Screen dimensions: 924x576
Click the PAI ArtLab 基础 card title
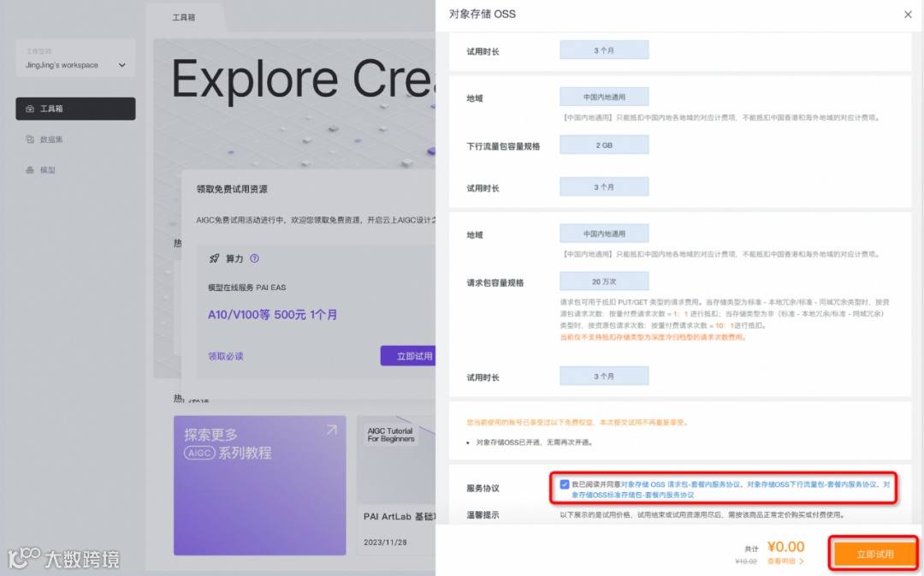(x=400, y=516)
